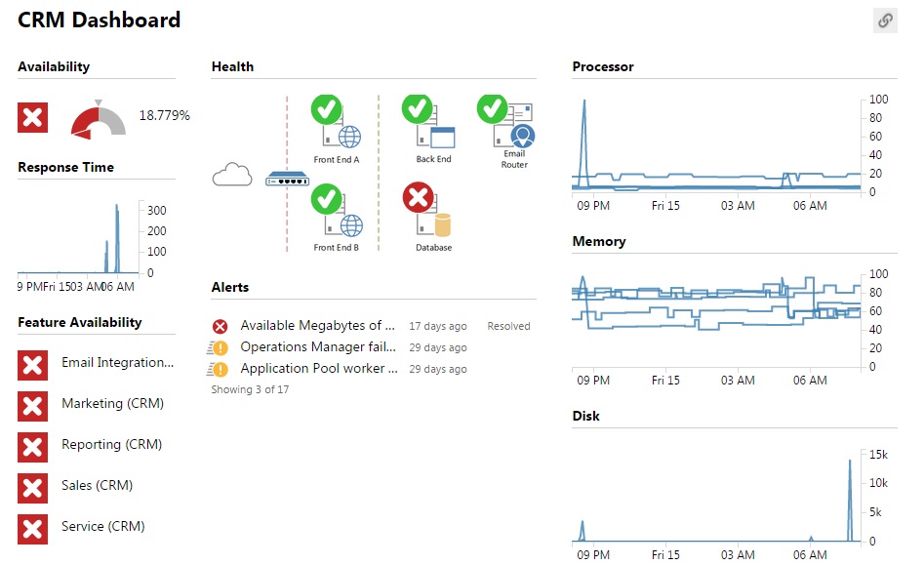Click the Response Time chart
924x565 pixels.
coord(78,239)
